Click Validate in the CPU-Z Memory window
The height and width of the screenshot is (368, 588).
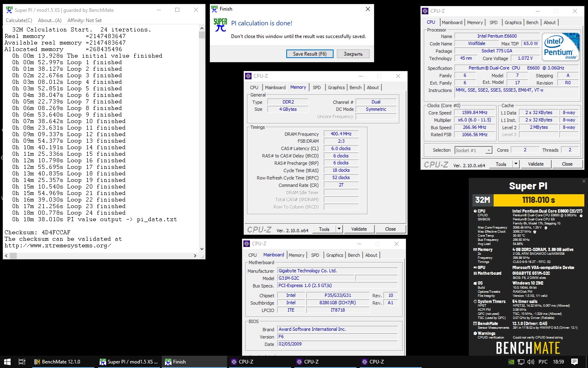pos(359,229)
